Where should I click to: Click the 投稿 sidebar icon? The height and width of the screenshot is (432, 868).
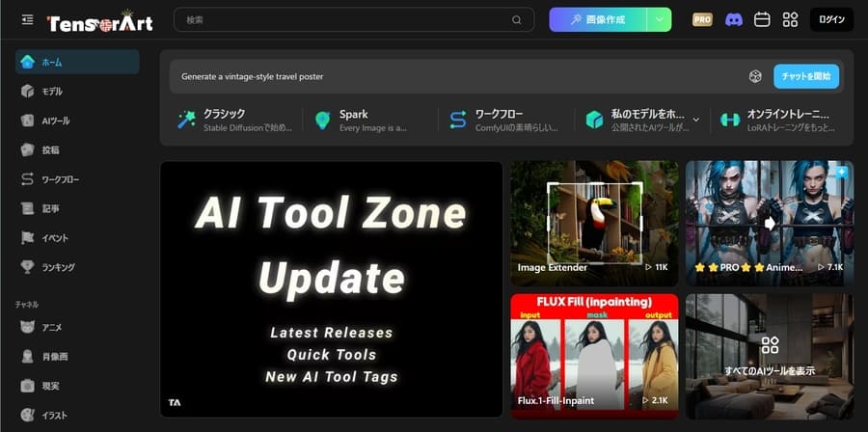[x=27, y=149]
